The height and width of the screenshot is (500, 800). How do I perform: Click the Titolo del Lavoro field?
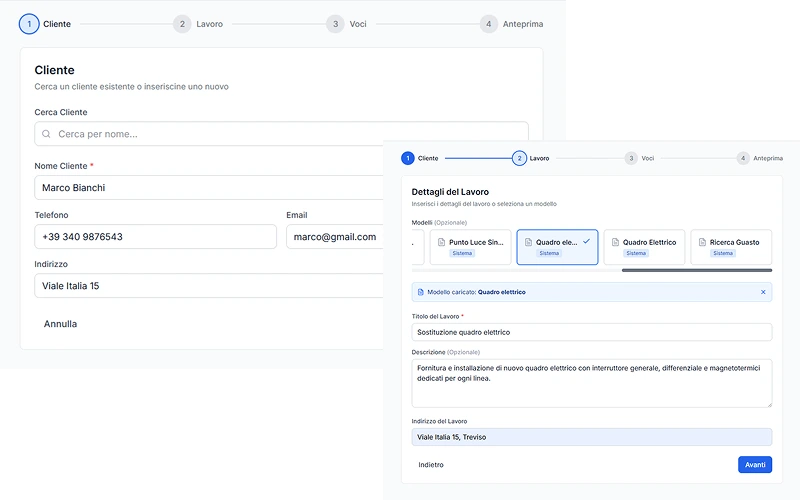pos(591,332)
